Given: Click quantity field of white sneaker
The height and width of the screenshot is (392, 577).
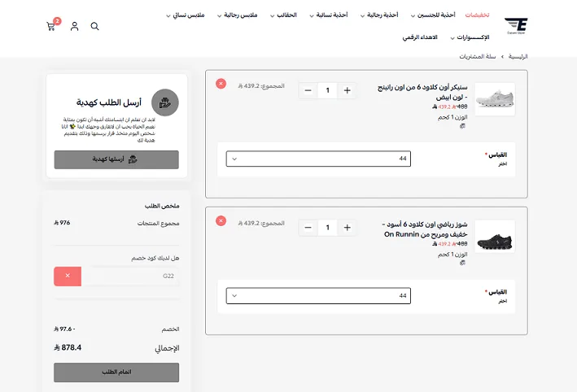Looking at the screenshot, I should 327,90.
